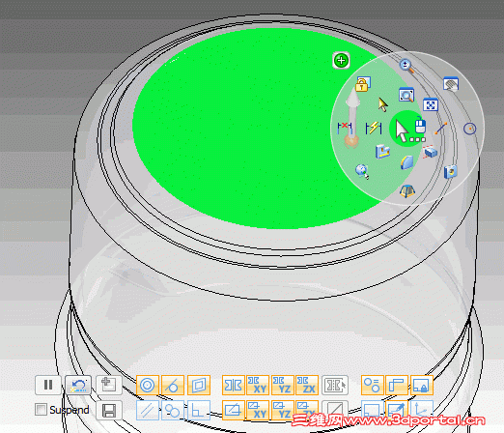Image resolution: width=504 pixels, height=433 pixels.
Task: Click the Fit view icon with four arrows
Action: (431, 104)
